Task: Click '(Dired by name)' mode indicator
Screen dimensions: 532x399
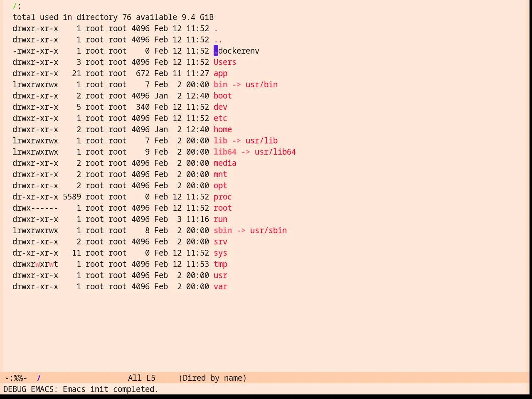Action: point(213,378)
